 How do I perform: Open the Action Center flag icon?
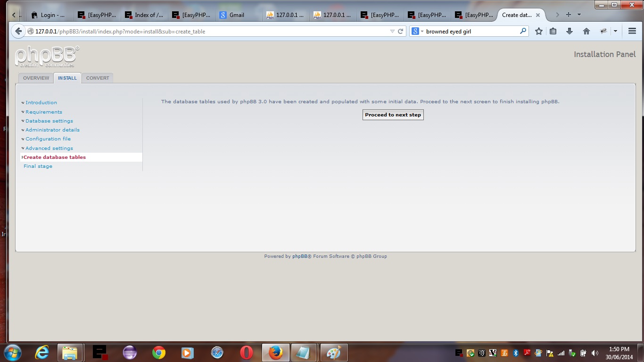[550, 353]
